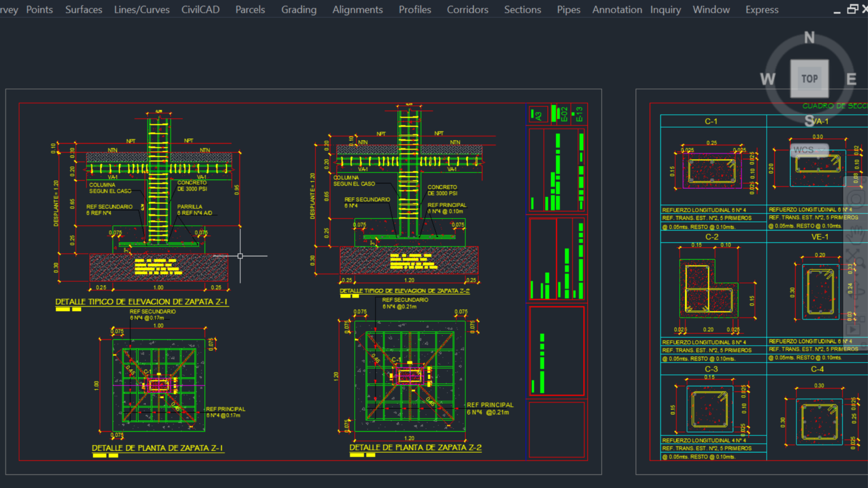Open the Corridors menu
Viewport: 868px width, 488px height.
467,10
